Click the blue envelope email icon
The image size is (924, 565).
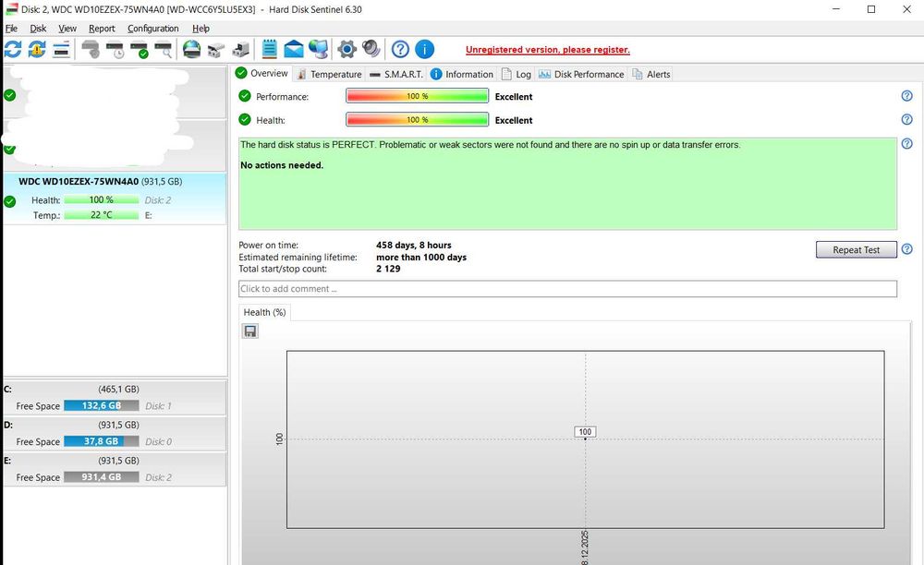point(294,50)
